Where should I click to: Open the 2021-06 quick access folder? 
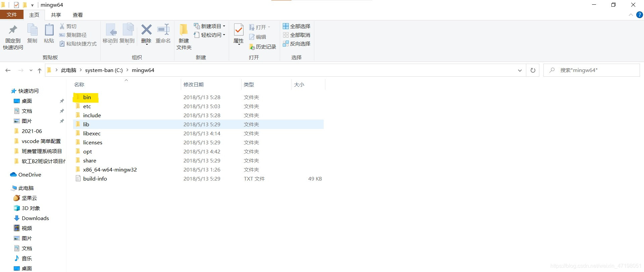(x=28, y=131)
